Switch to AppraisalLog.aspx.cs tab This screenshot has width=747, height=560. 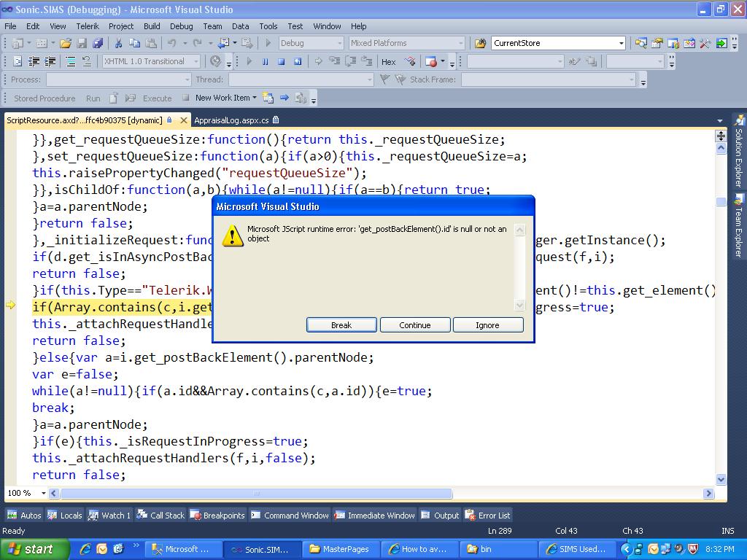[236, 120]
